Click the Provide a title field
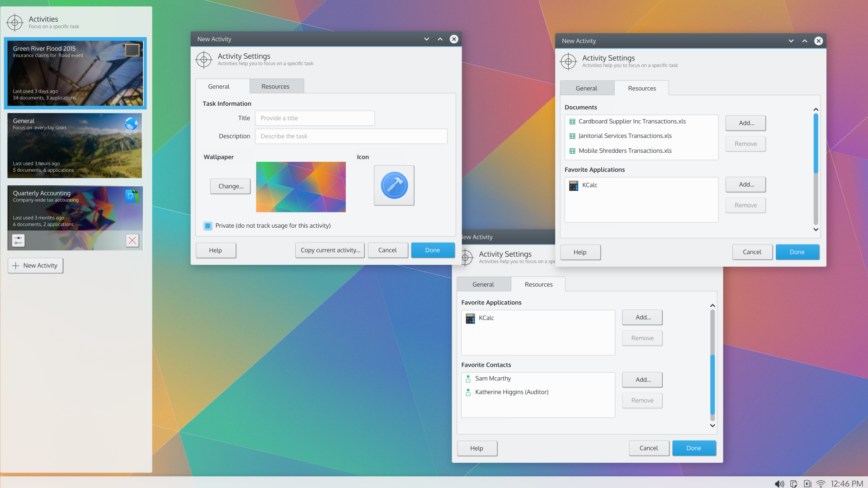This screenshot has width=868, height=488. click(315, 118)
